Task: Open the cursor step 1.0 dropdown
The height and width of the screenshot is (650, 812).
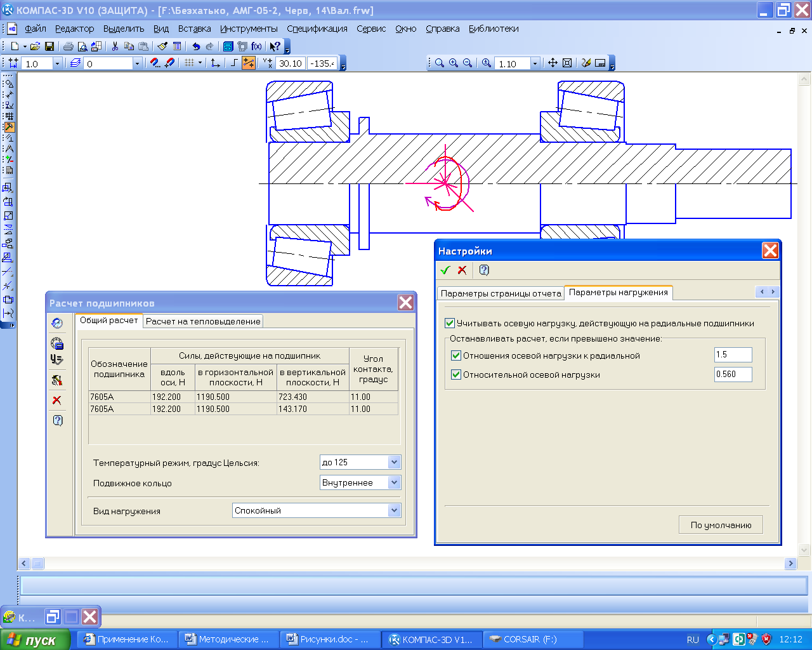Action: tap(57, 63)
